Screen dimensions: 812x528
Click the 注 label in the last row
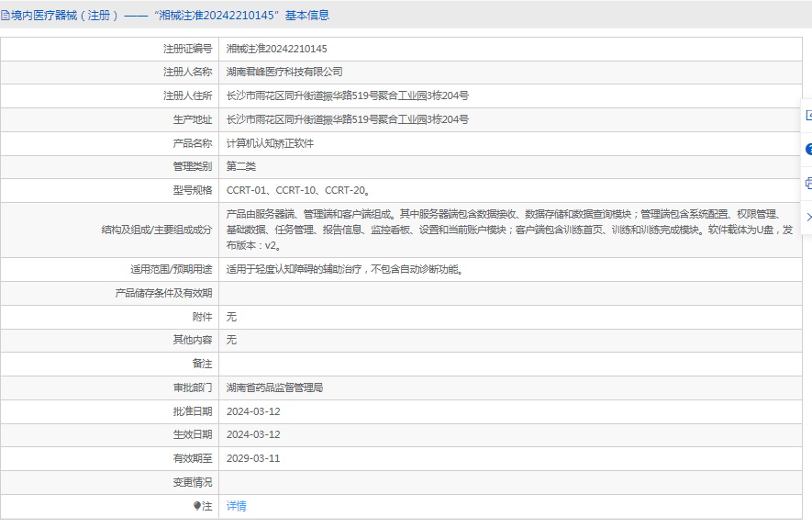point(207,506)
